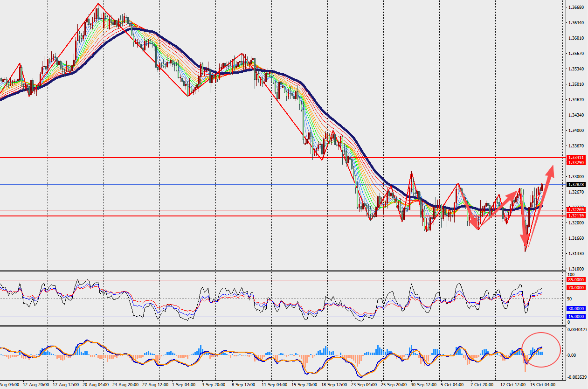
Task: Click the 1.36680 price scale value
Action: 576,7
